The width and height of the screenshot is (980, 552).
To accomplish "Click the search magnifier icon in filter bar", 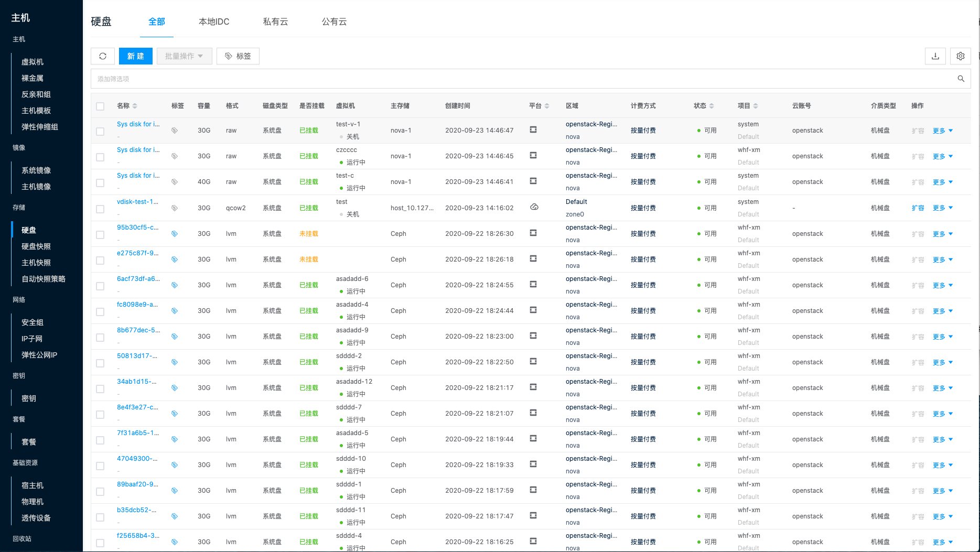I will click(x=961, y=79).
